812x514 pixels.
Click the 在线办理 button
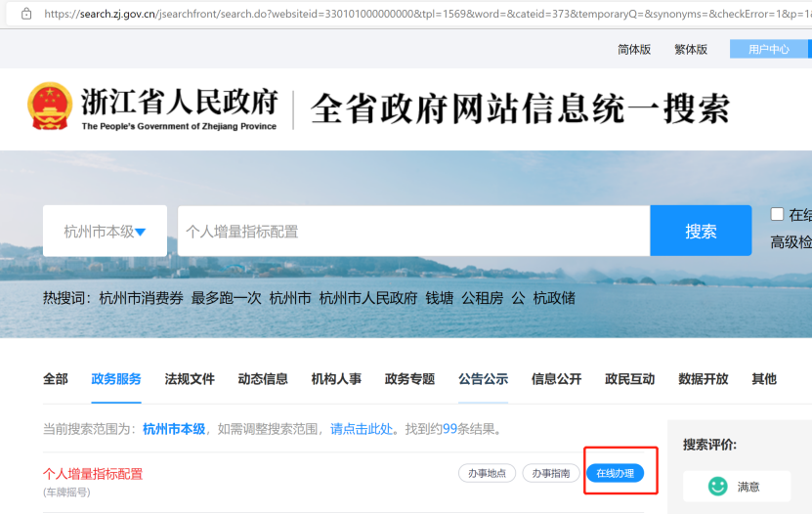pos(615,473)
